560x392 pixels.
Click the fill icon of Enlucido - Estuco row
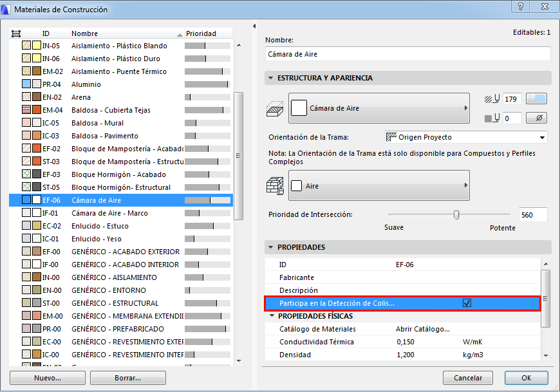pyautogui.click(x=26, y=226)
